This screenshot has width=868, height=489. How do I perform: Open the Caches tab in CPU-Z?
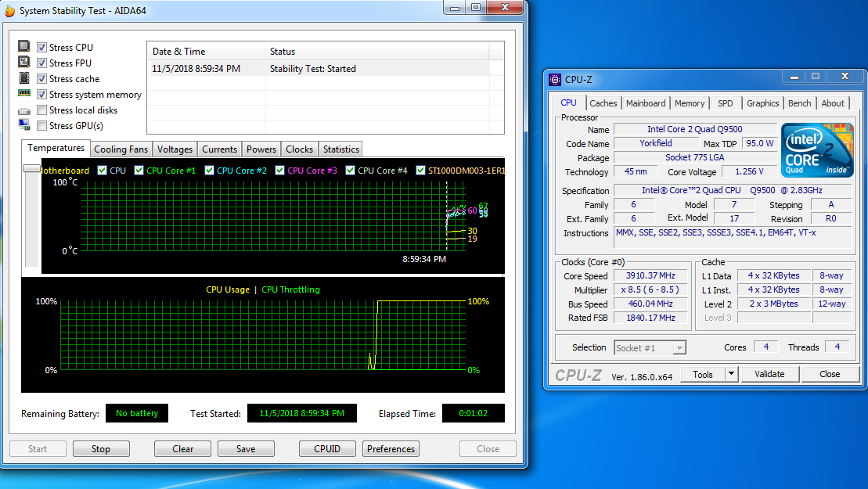(x=603, y=103)
